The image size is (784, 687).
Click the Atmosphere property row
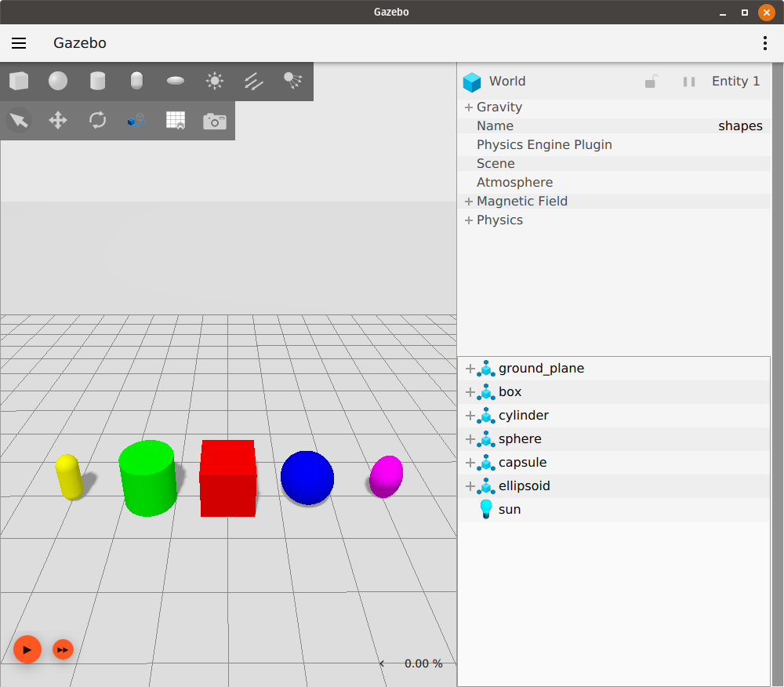pyautogui.click(x=614, y=183)
